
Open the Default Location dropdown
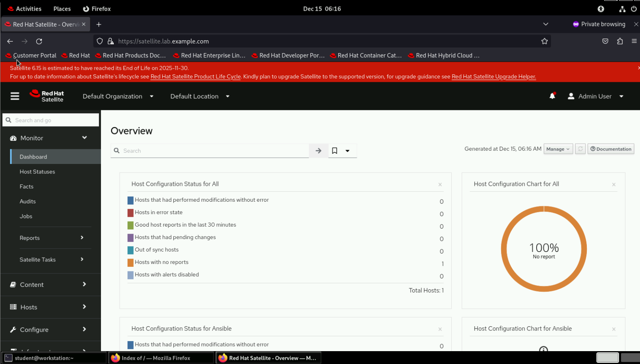point(200,96)
